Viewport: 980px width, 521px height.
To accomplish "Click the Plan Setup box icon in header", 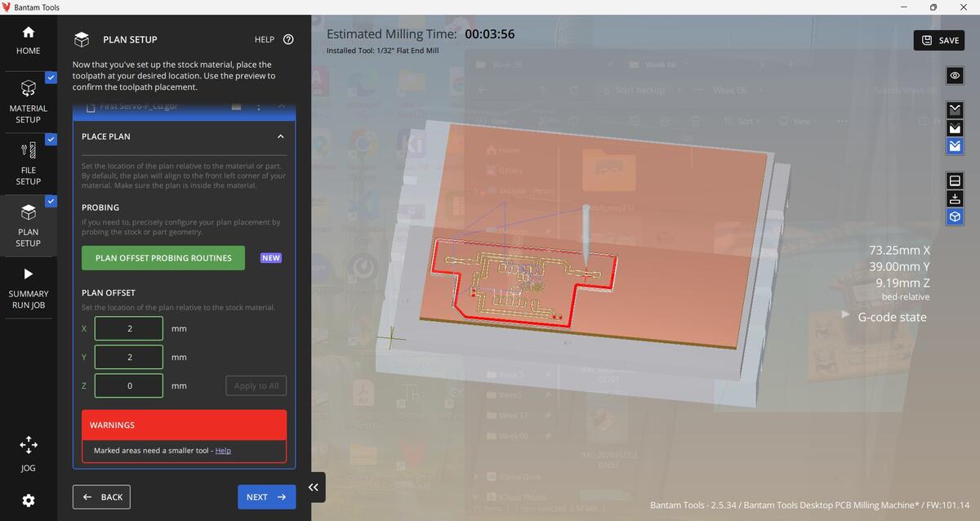I will 81,39.
